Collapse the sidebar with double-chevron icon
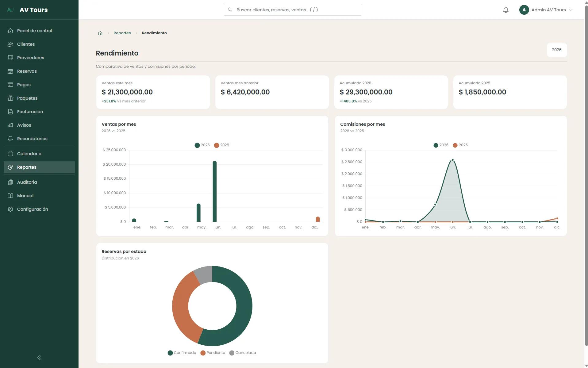The height and width of the screenshot is (368, 588). point(39,358)
